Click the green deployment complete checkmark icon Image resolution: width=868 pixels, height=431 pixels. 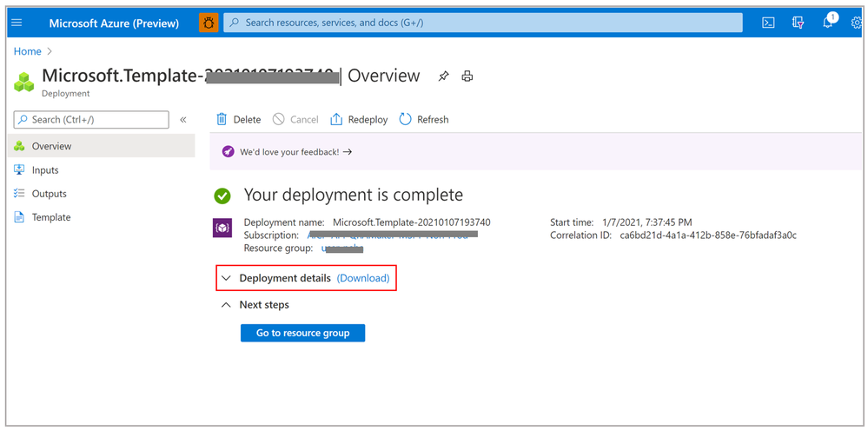(222, 196)
